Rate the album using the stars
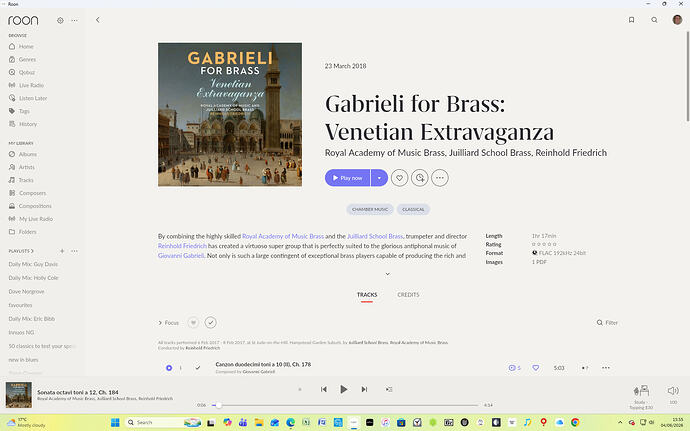 (544, 244)
